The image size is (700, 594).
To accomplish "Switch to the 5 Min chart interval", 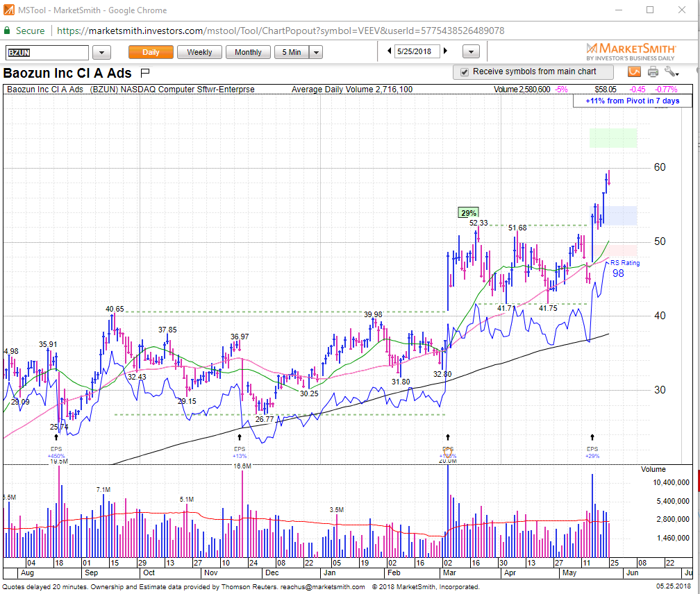I will pyautogui.click(x=292, y=52).
